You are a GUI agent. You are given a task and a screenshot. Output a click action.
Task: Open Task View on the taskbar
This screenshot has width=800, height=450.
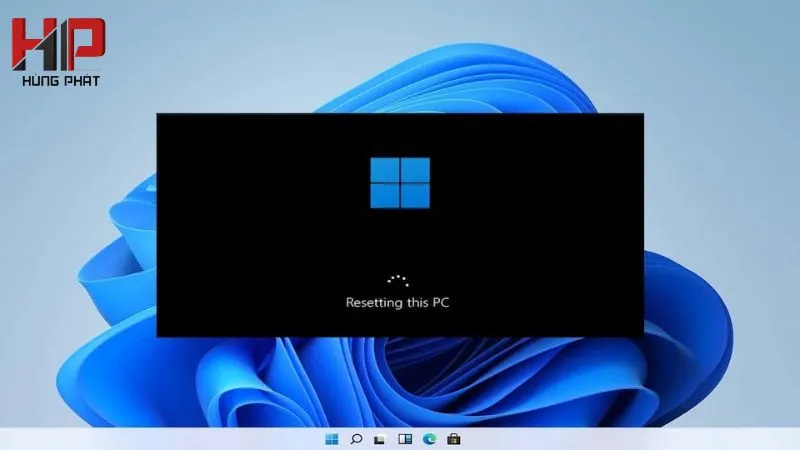coord(380,439)
